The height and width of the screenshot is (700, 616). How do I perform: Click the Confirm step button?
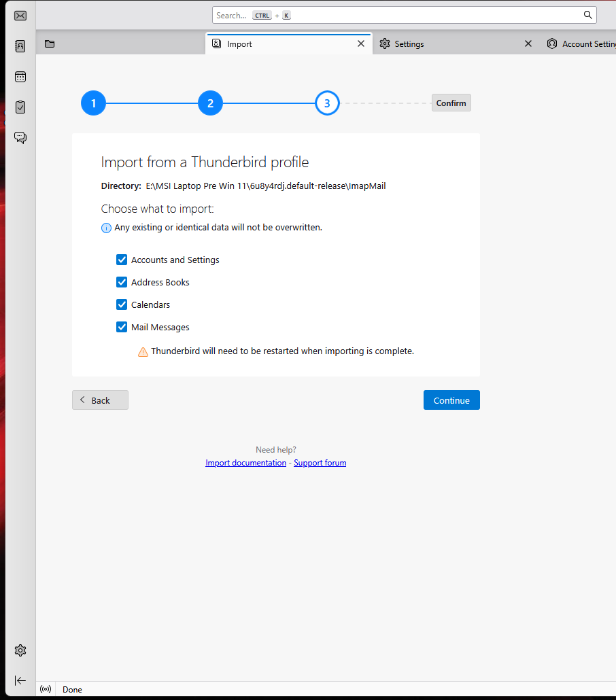click(x=451, y=103)
